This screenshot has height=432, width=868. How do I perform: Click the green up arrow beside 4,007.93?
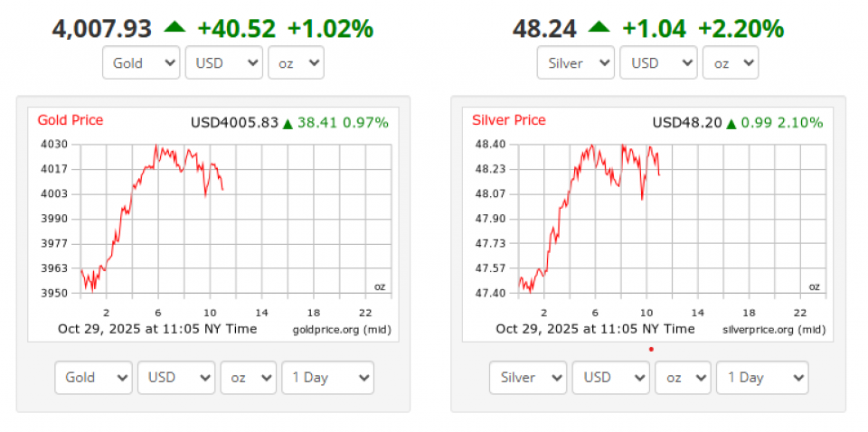point(175,27)
